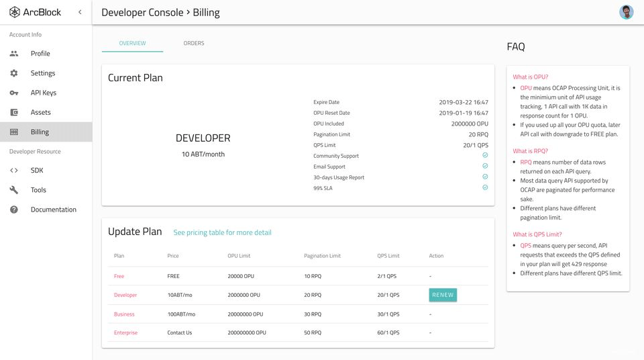Viewport: 644px width, 360px height.
Task: Click the Email Support check mark
Action: [485, 166]
